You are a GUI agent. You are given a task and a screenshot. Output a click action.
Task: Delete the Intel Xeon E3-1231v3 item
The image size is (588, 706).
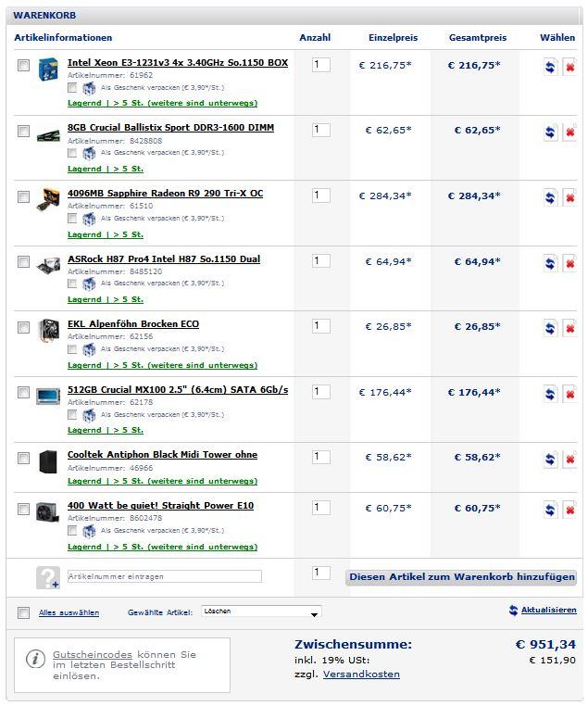tap(569, 67)
